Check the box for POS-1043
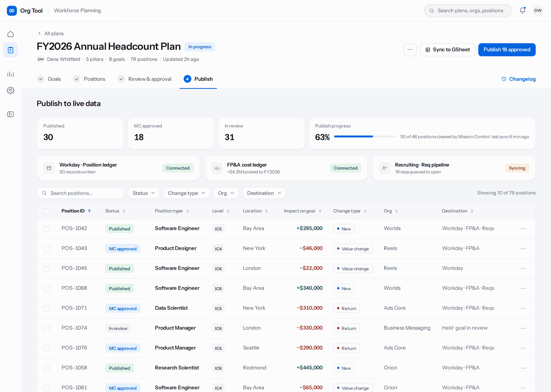 point(47,249)
